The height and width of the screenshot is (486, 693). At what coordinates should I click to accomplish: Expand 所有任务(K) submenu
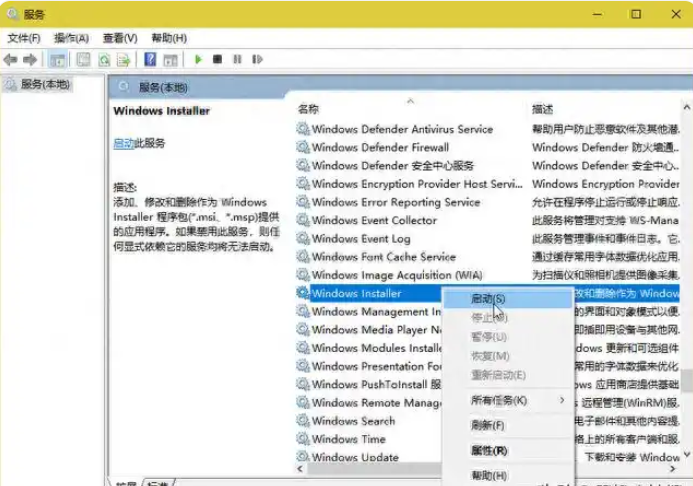[508, 400]
